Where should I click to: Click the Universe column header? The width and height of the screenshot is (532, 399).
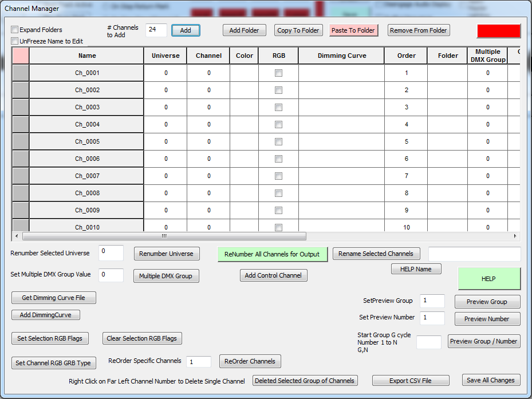pos(165,56)
